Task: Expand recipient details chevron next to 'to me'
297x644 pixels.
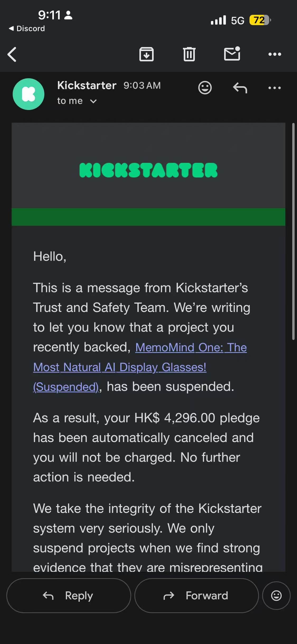Action: (93, 101)
